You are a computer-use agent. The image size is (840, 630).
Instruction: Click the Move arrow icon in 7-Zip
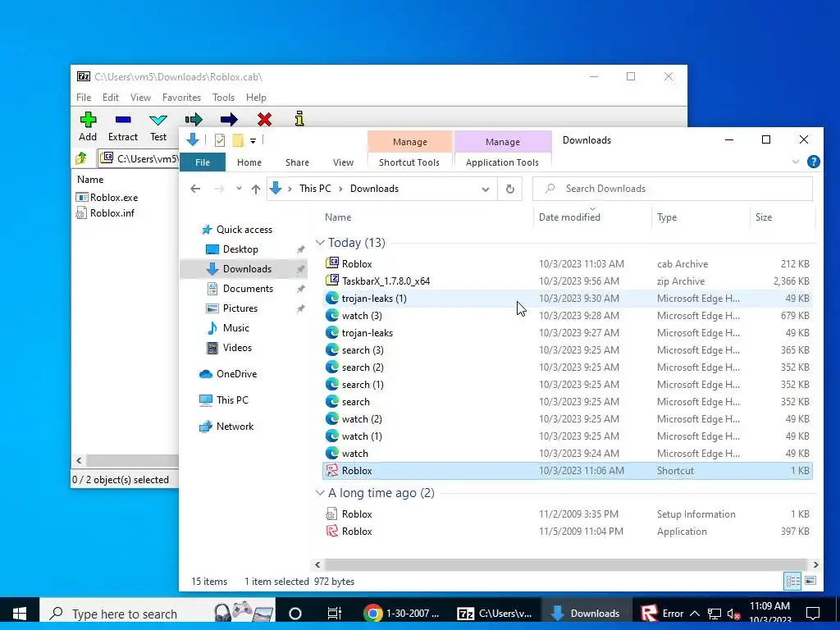(229, 120)
